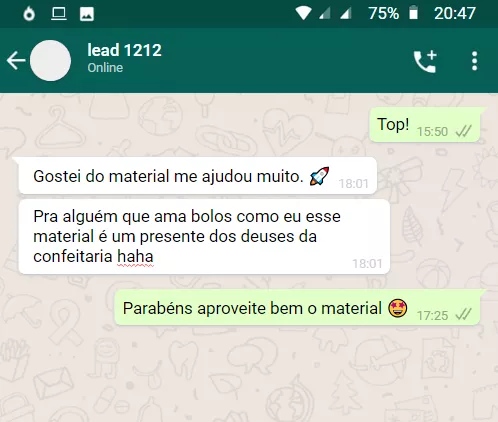498x422 pixels.
Task: Tap the Online status text
Action: 105,68
